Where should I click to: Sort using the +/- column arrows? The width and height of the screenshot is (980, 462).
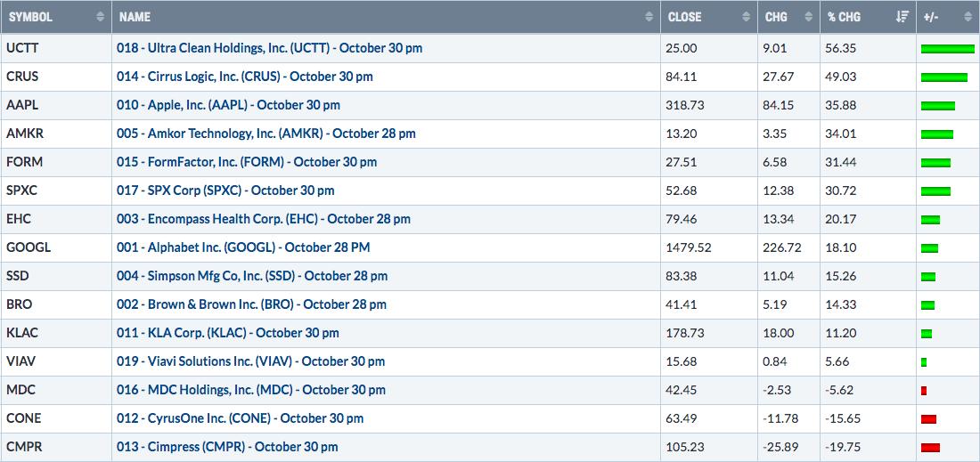[x=968, y=18]
